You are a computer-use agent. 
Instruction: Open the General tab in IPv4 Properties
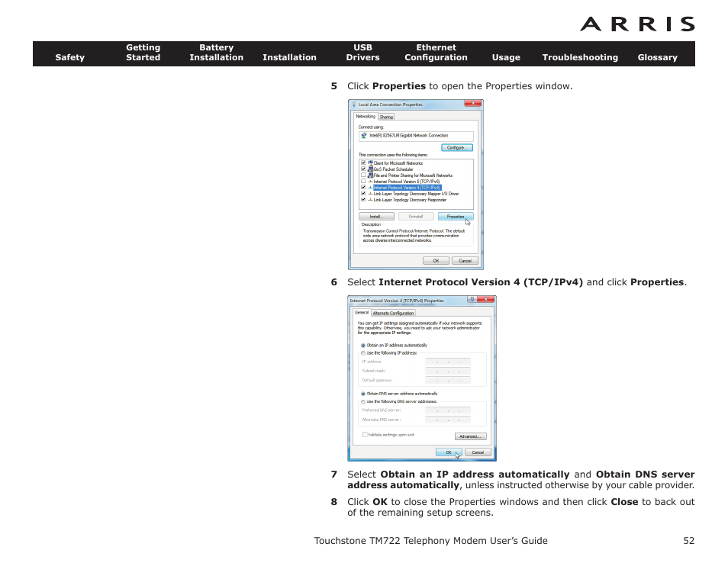(x=362, y=312)
